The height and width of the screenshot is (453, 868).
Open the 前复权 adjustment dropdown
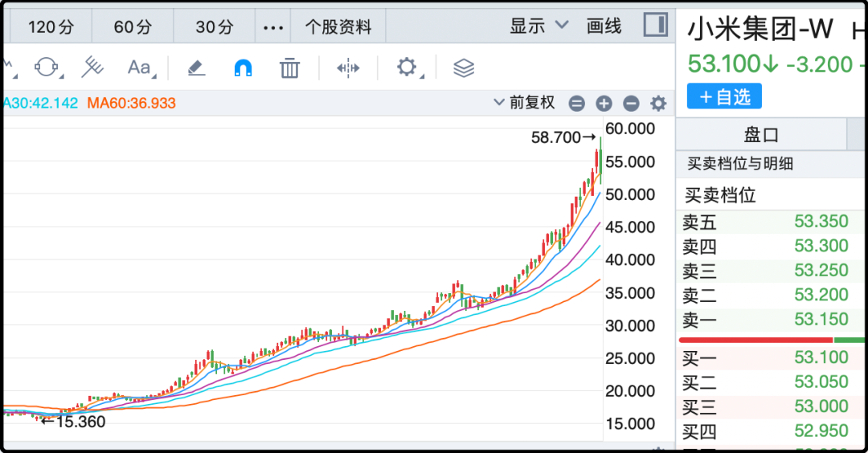coord(523,103)
